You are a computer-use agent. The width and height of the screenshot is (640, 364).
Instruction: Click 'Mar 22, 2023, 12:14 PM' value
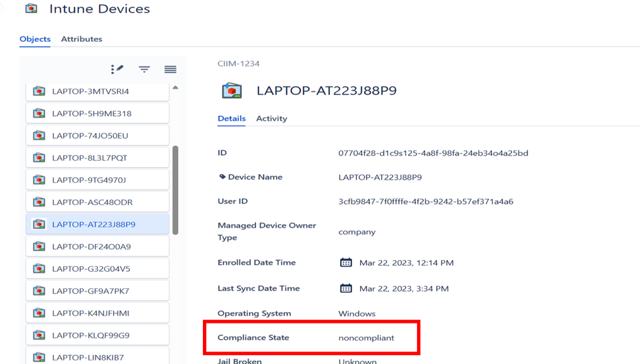406,263
